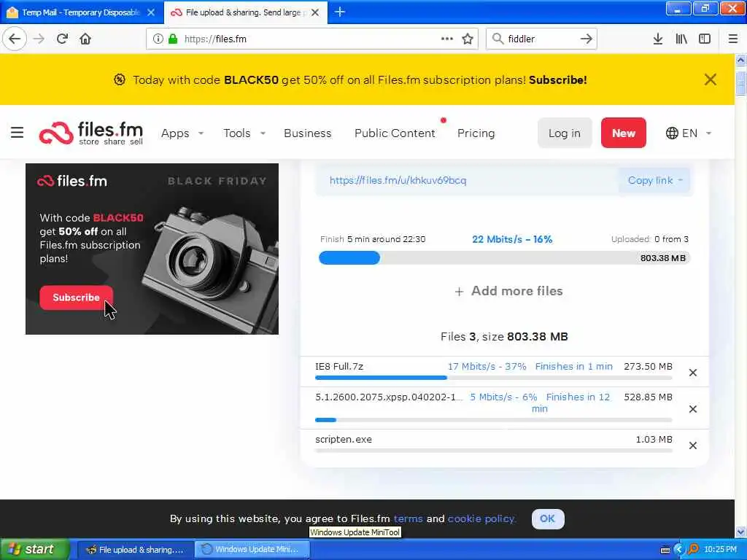Image resolution: width=747 pixels, height=560 pixels.
Task: Open the browser home page icon
Action: click(x=85, y=39)
